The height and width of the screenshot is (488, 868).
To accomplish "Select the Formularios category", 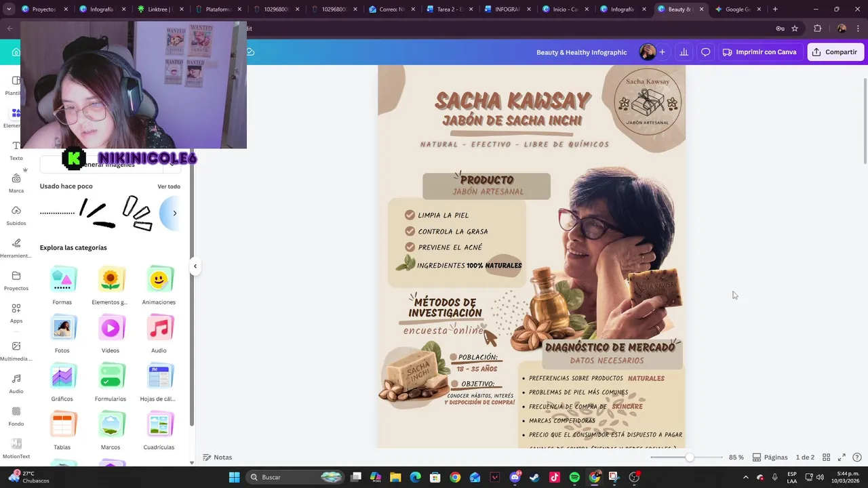I will click(111, 382).
